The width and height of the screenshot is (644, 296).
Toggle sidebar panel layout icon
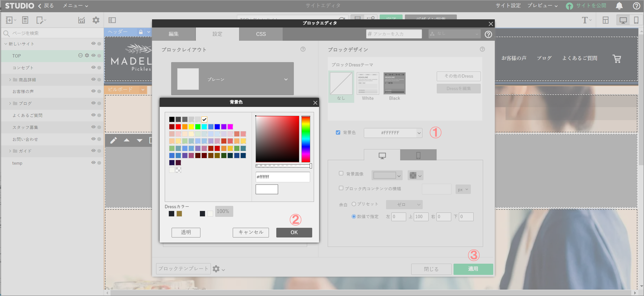click(112, 20)
